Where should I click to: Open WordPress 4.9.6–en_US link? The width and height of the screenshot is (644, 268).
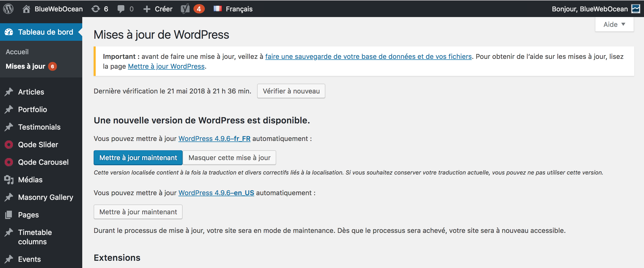click(216, 193)
